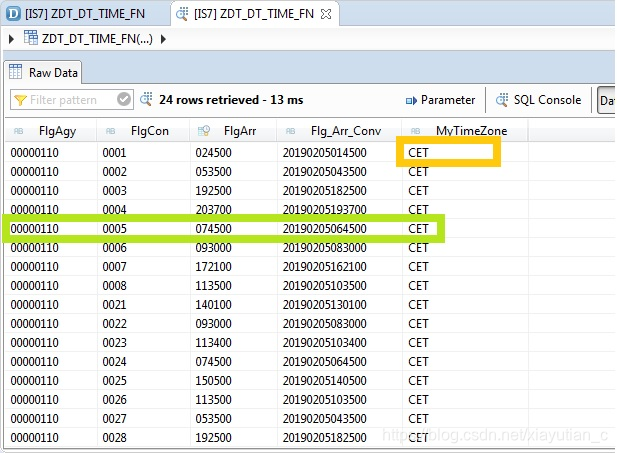Close the active ZDT_DT_TIME_FN tab
This screenshot has height=453, width=617.
326,14
